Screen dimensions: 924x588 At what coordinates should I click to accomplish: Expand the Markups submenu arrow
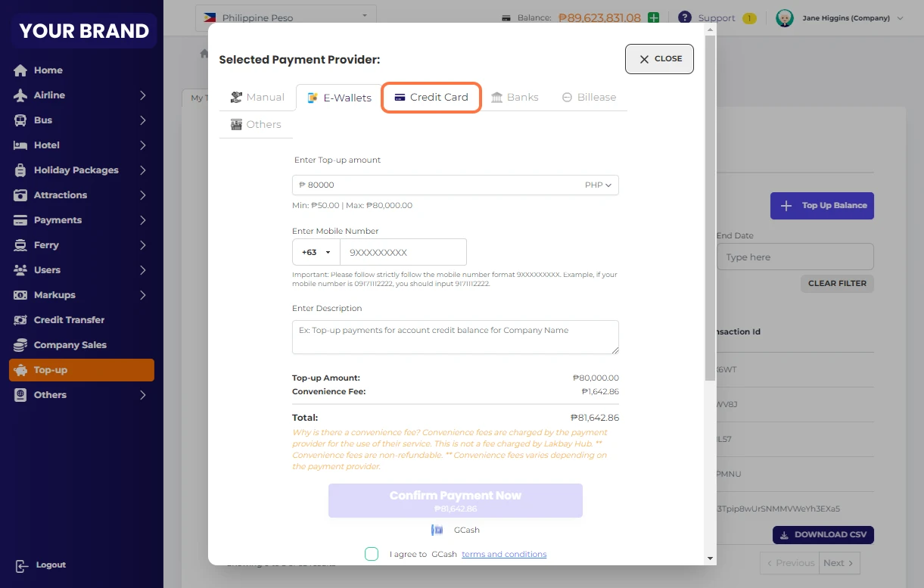142,295
